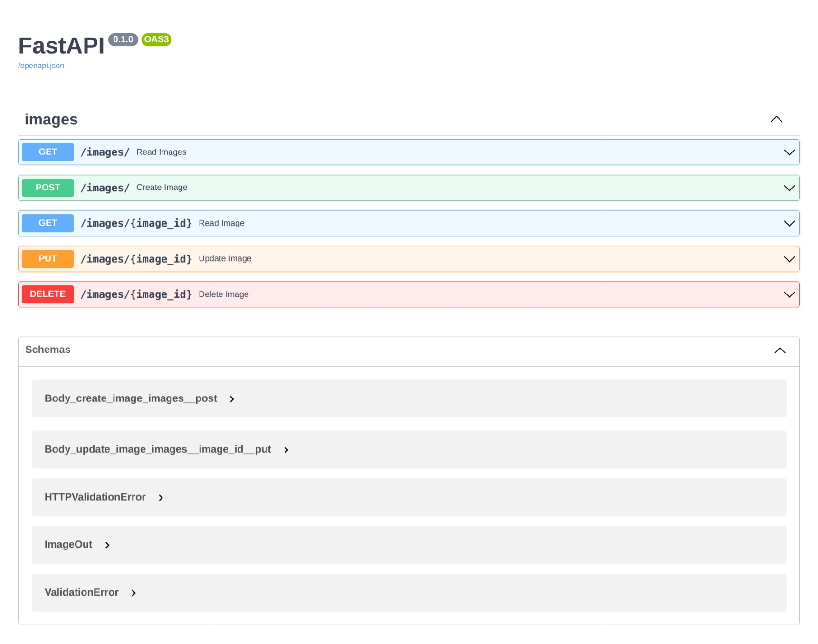Expand the DELETE Delete Image chevron

tap(789, 294)
